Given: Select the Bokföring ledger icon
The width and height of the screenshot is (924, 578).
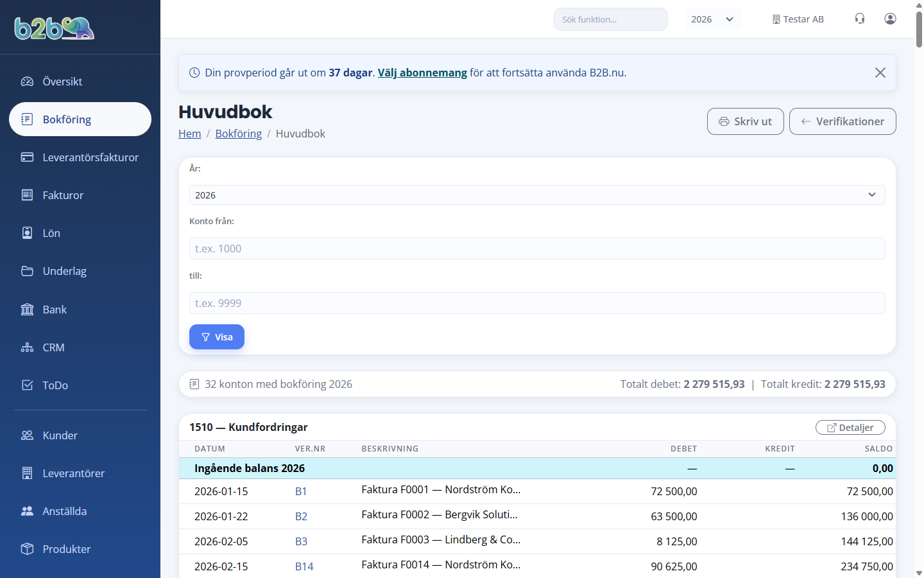Looking at the screenshot, I should 27,119.
